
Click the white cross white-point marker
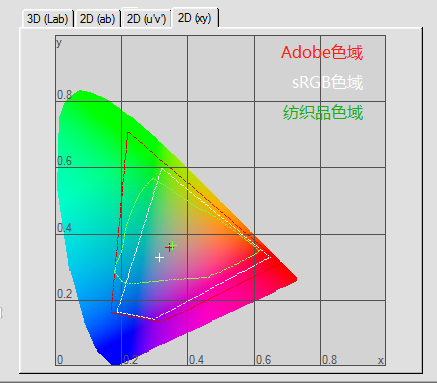click(159, 258)
